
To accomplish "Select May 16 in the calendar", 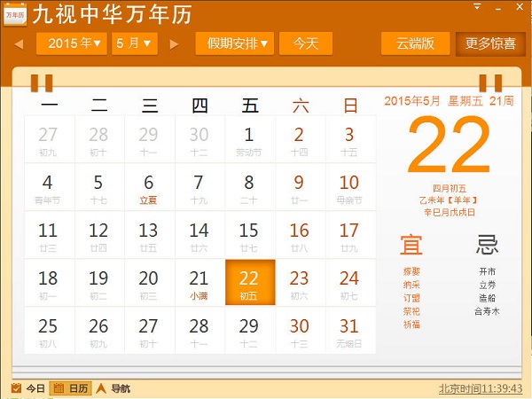I will (301, 235).
